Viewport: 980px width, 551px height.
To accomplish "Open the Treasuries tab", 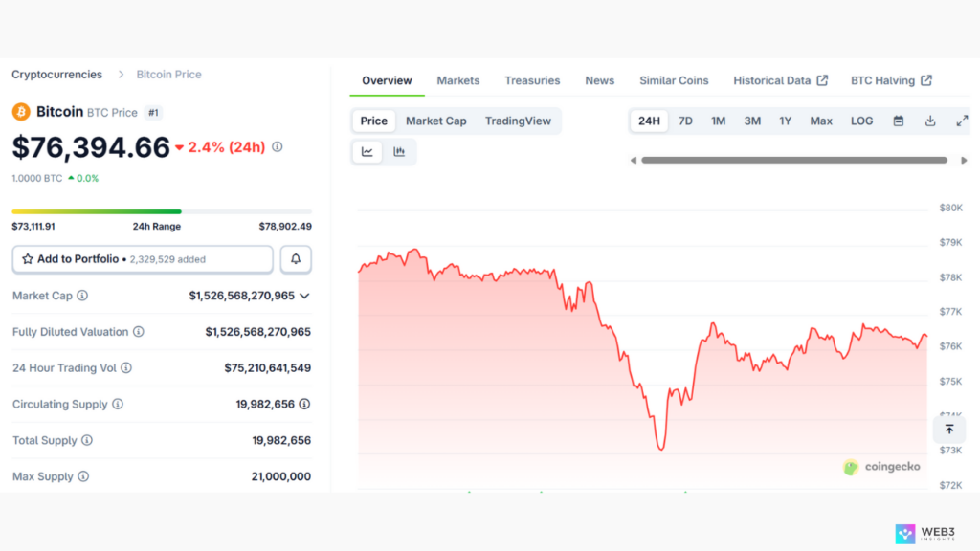I will coord(532,80).
